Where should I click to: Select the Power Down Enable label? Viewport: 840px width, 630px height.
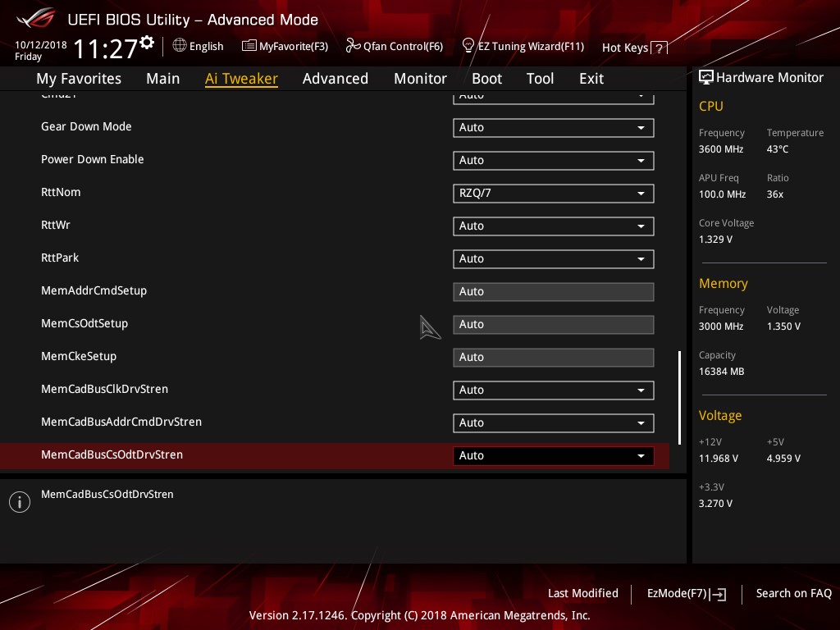[x=92, y=159]
